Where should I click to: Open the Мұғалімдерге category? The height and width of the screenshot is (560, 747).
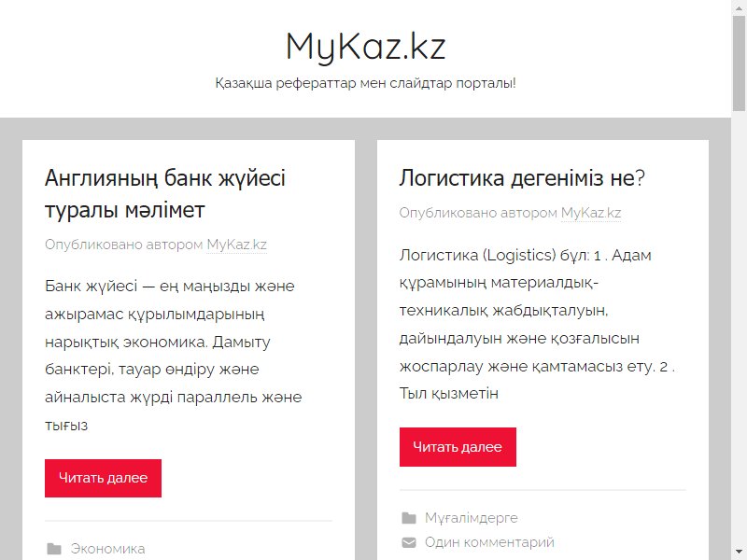click(472, 518)
